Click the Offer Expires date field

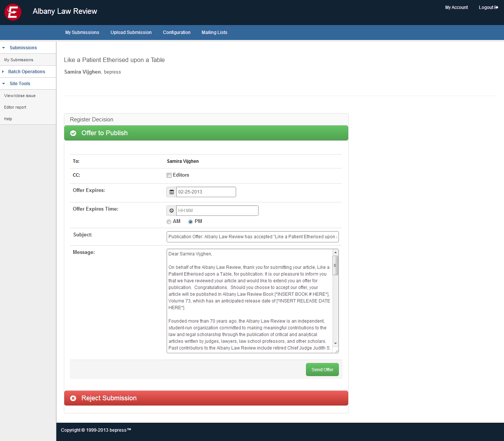(206, 192)
